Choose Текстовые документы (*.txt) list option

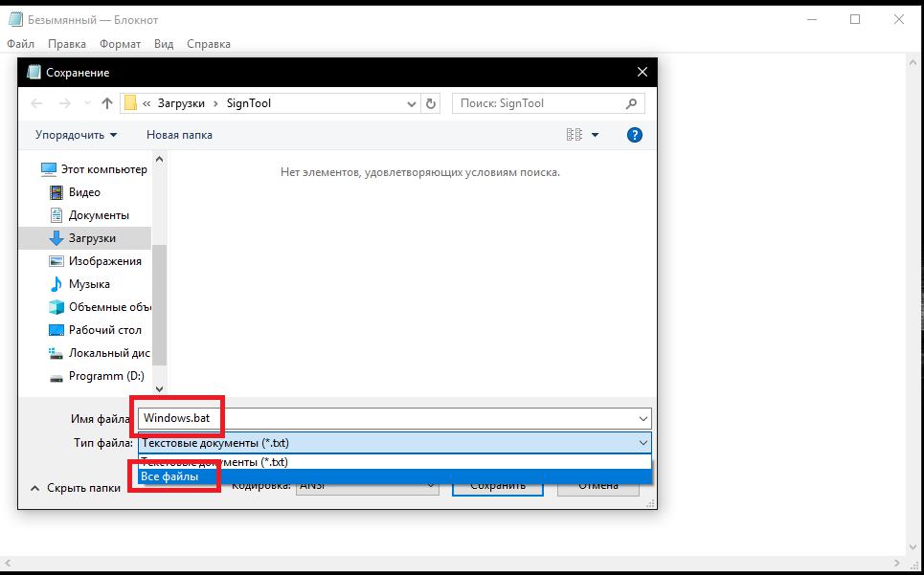(x=394, y=462)
